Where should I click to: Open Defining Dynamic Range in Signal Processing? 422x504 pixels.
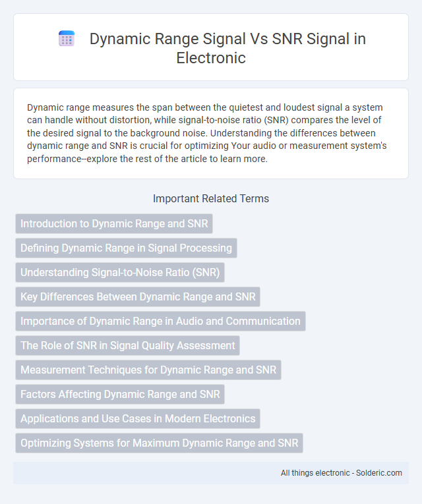pos(126,248)
